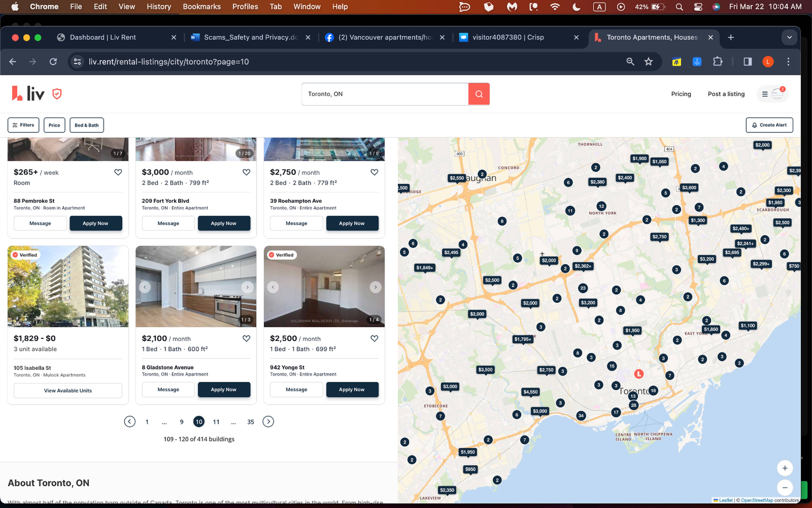Go to next results page arrow
This screenshot has height=508, width=812.
[x=268, y=421]
